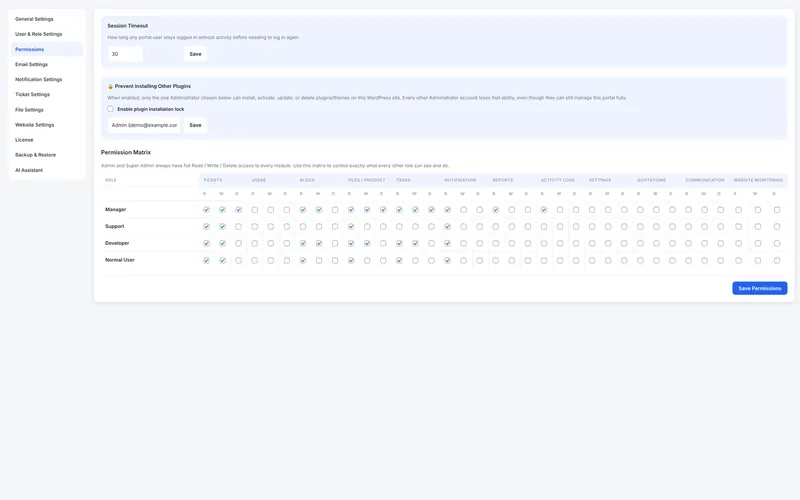
Task: Click the Developer role label
Action: point(117,243)
